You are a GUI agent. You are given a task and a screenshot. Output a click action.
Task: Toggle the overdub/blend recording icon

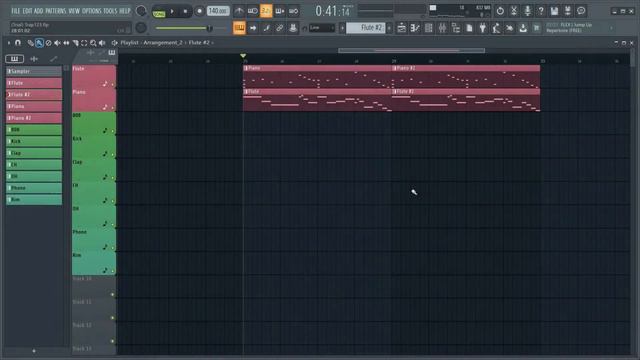tap(280, 11)
